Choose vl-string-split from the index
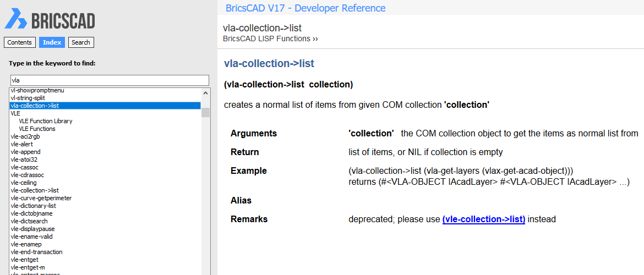This screenshot has width=644, height=275. tap(28, 98)
